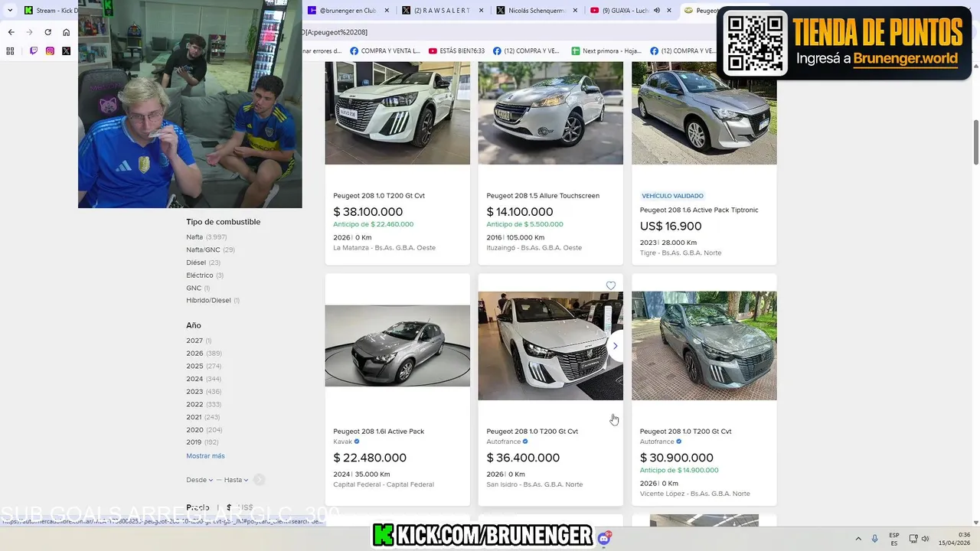Image resolution: width=980 pixels, height=551 pixels.
Task: Close the GUAYA YouTube tab
Action: coord(669,11)
